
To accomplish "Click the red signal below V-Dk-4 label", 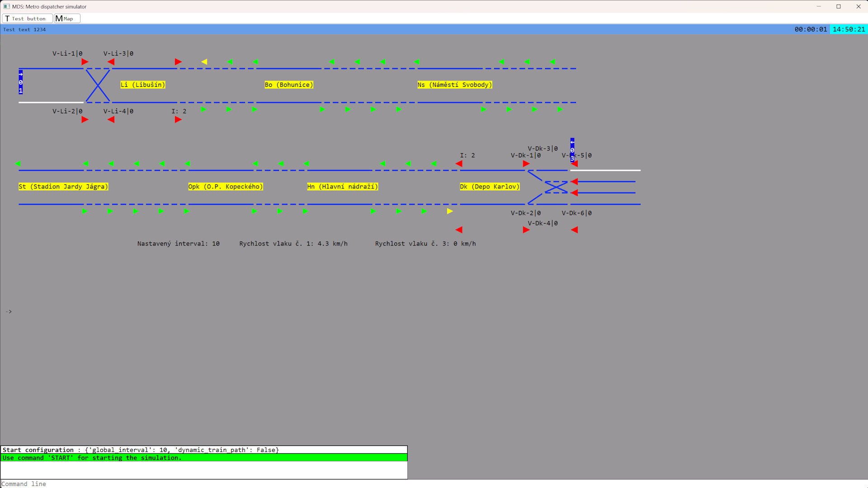I will pyautogui.click(x=526, y=230).
